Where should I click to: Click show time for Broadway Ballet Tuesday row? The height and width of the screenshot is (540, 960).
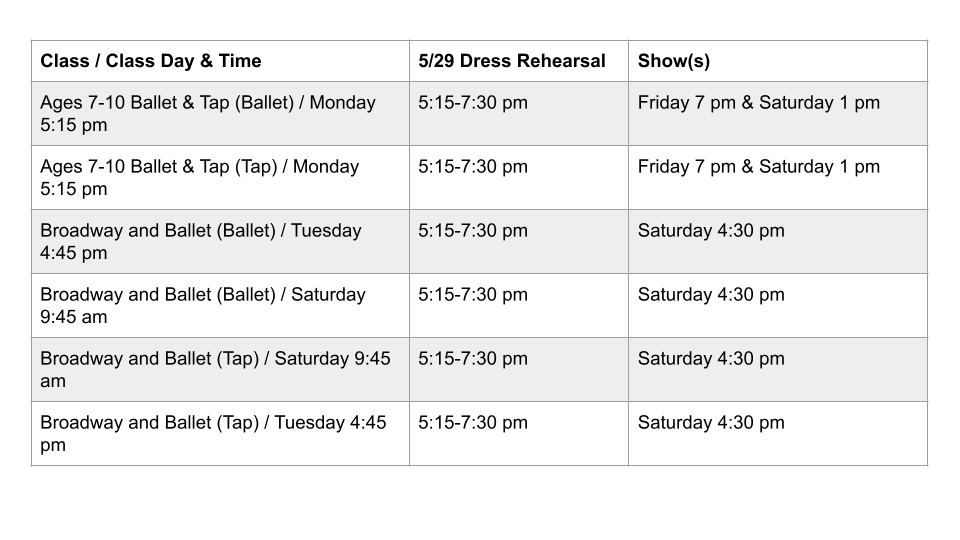711,230
